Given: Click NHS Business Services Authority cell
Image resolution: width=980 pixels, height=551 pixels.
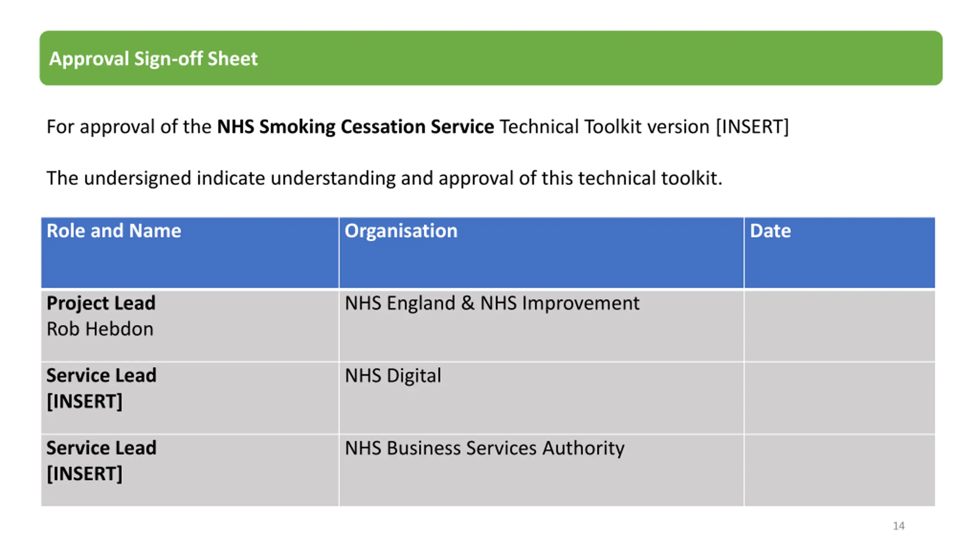Looking at the screenshot, I should tap(541, 470).
